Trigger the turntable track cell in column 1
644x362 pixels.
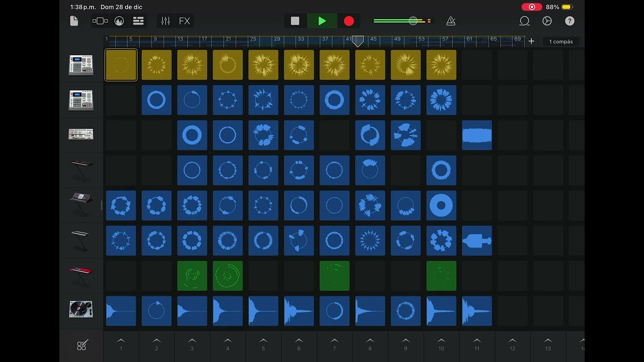tap(121, 311)
